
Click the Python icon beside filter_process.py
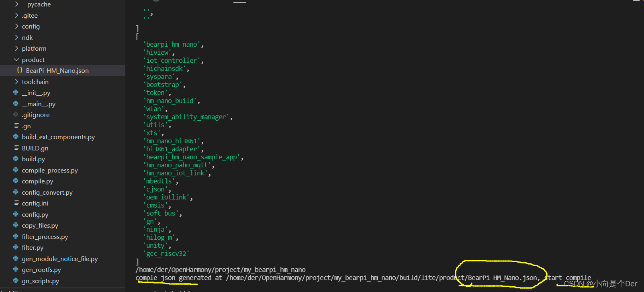pyautogui.click(x=16, y=236)
